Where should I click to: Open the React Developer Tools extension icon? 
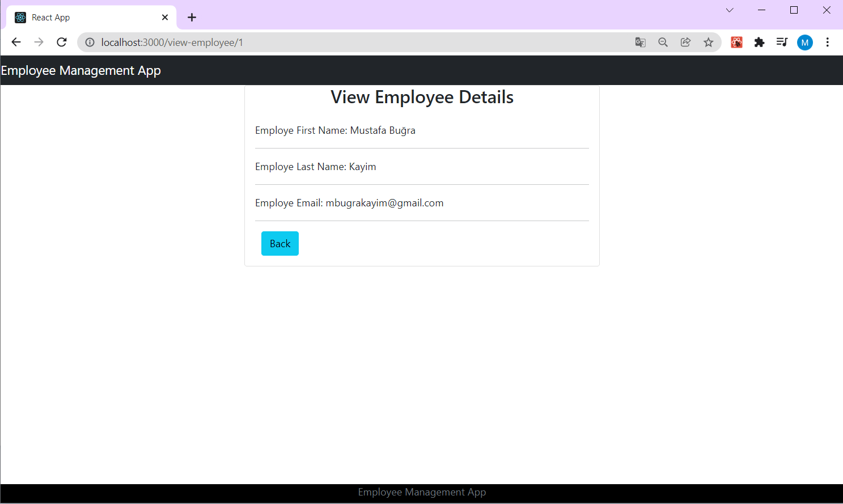(x=736, y=42)
